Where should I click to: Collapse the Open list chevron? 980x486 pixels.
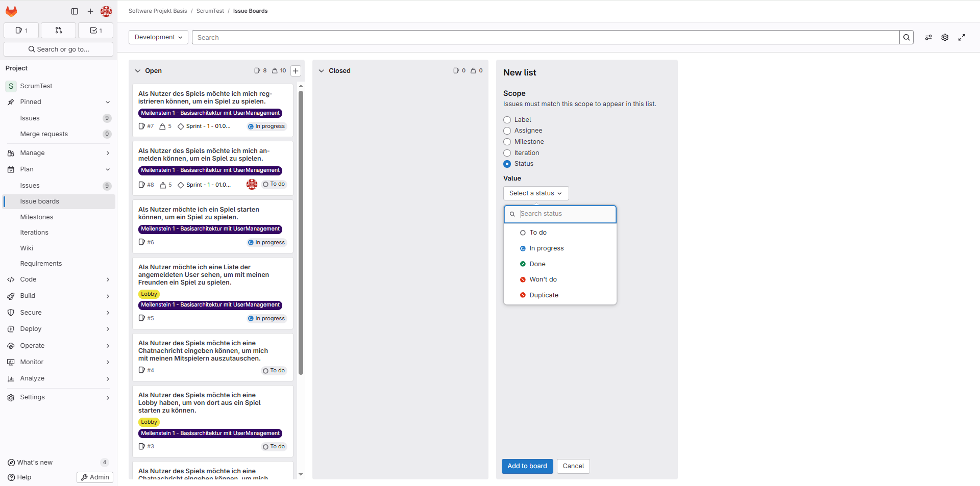click(137, 71)
